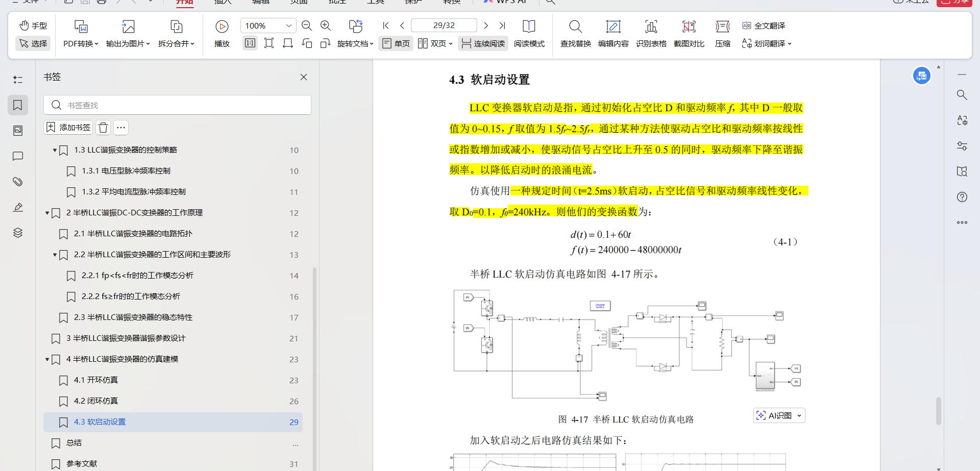Delete bookmark using the trash icon

(x=103, y=128)
